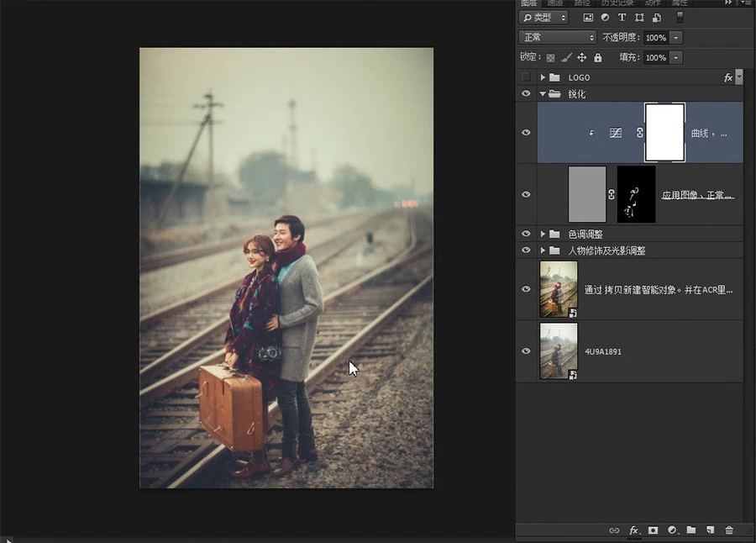This screenshot has width=756, height=543.
Task: Click the delete layer trash icon
Action: coord(729,530)
